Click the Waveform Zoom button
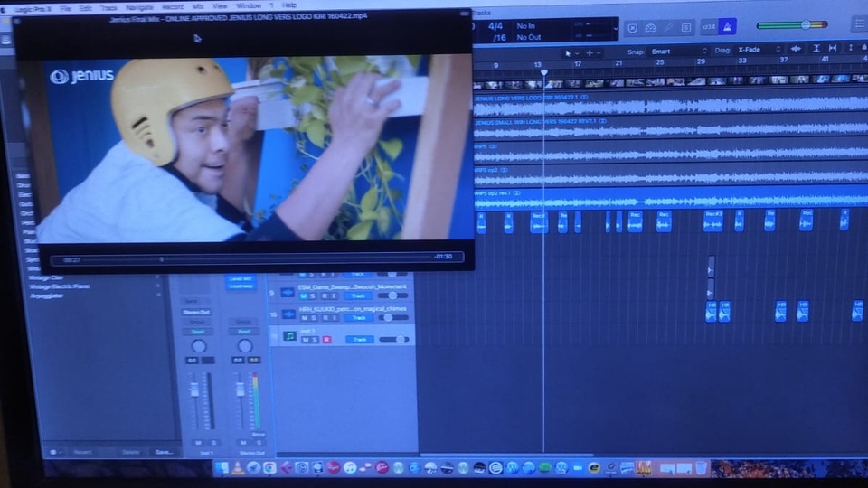Viewport: 868px width, 488px height. coord(796,49)
